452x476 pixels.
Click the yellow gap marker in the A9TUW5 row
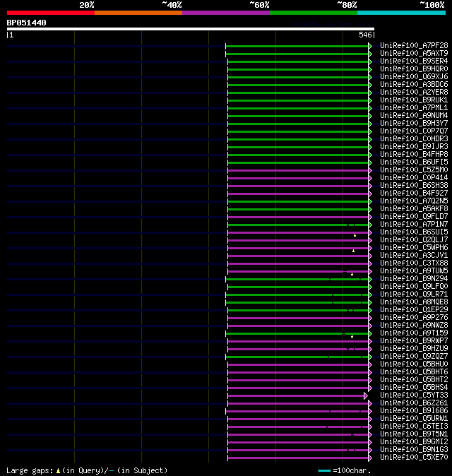coord(352,274)
